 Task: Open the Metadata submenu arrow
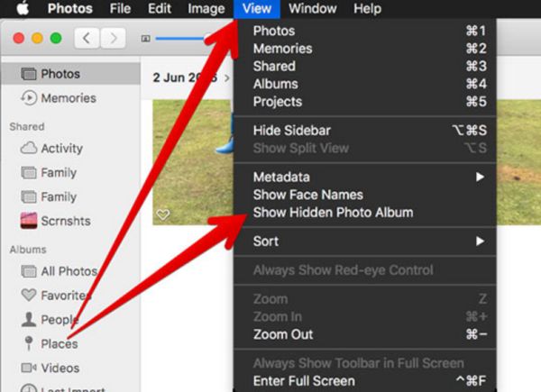[480, 177]
